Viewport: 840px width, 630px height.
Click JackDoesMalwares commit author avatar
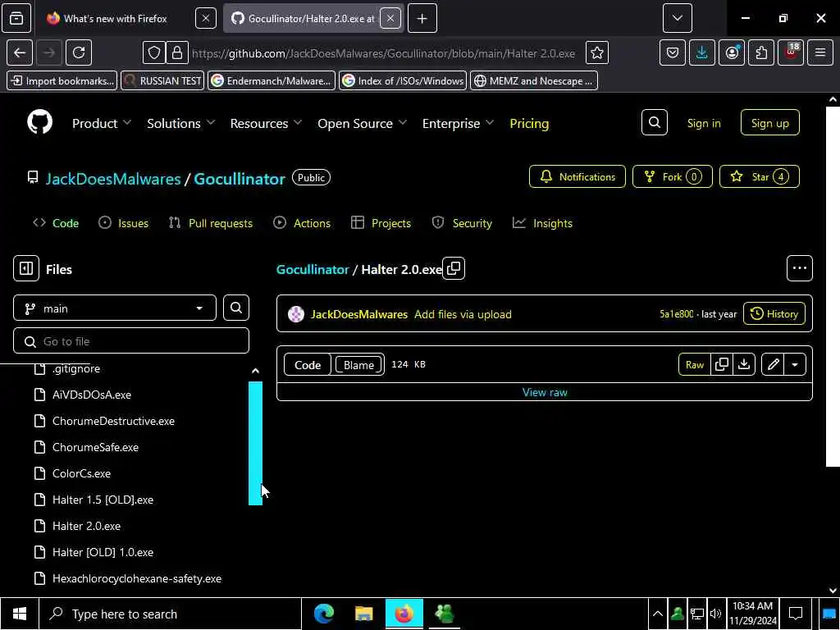point(295,314)
